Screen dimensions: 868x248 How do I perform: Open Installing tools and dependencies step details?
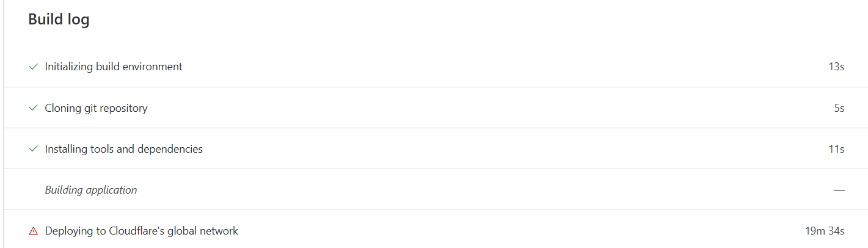pyautogui.click(x=436, y=148)
